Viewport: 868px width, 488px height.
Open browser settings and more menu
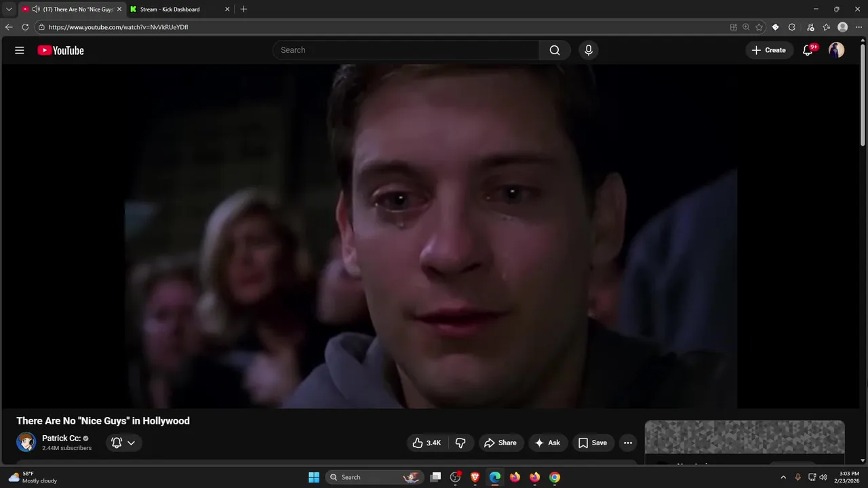pyautogui.click(x=859, y=27)
